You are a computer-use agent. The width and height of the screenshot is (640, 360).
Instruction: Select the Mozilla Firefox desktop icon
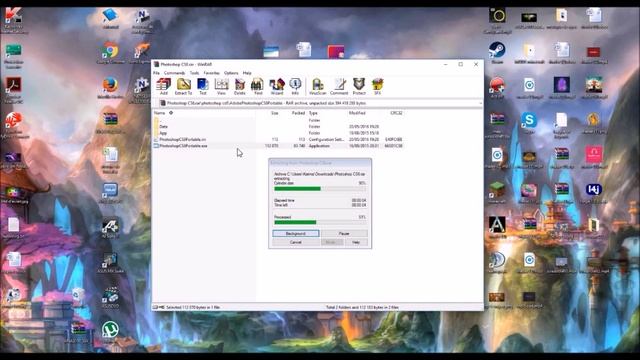click(x=110, y=88)
